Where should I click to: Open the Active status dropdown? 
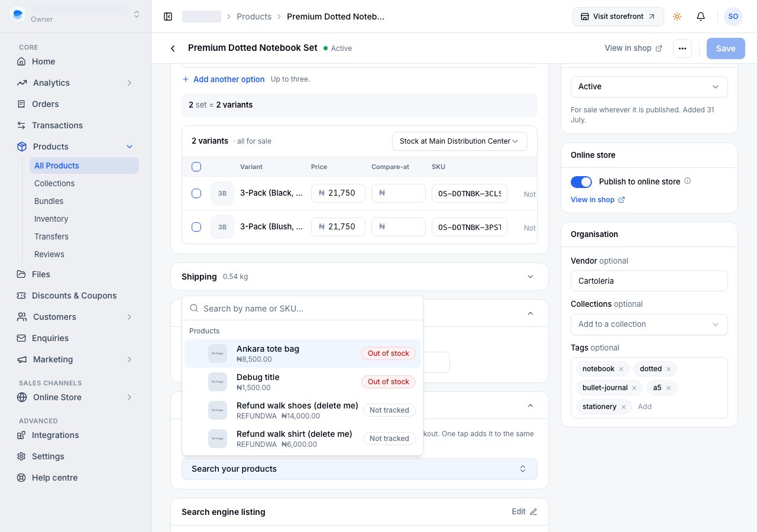(x=649, y=87)
